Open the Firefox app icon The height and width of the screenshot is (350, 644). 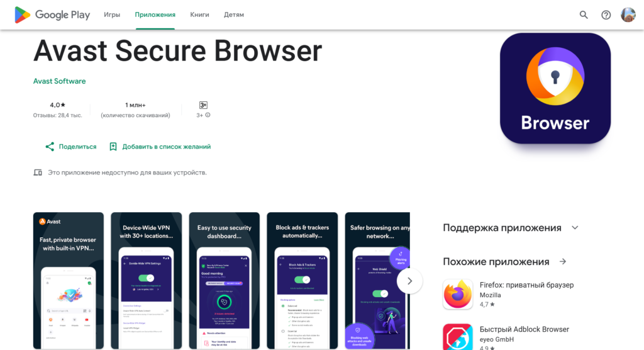(458, 295)
